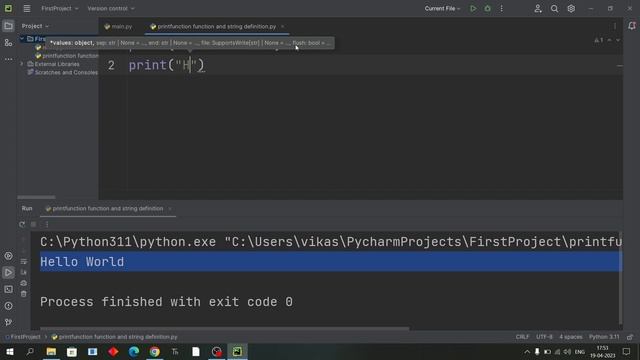This screenshot has width=640, height=360.
Task: Stop the running process square icon
Action: pos(34,224)
